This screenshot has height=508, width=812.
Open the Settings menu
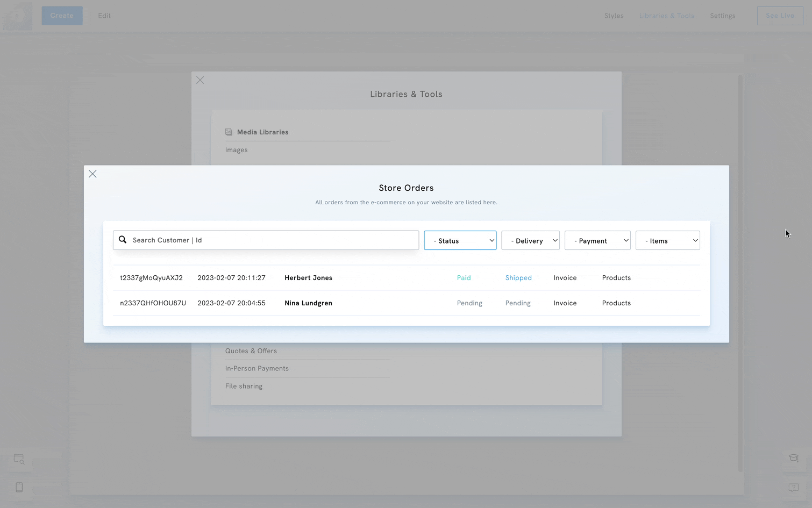pyautogui.click(x=722, y=16)
